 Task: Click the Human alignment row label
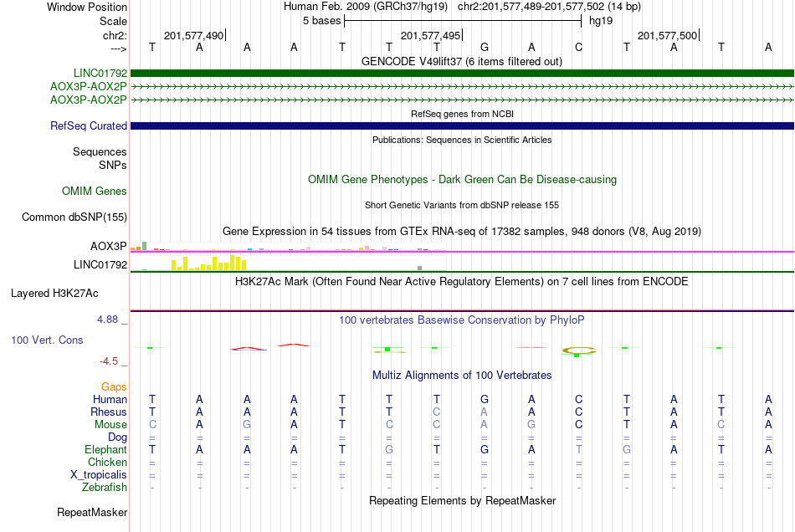[110, 399]
